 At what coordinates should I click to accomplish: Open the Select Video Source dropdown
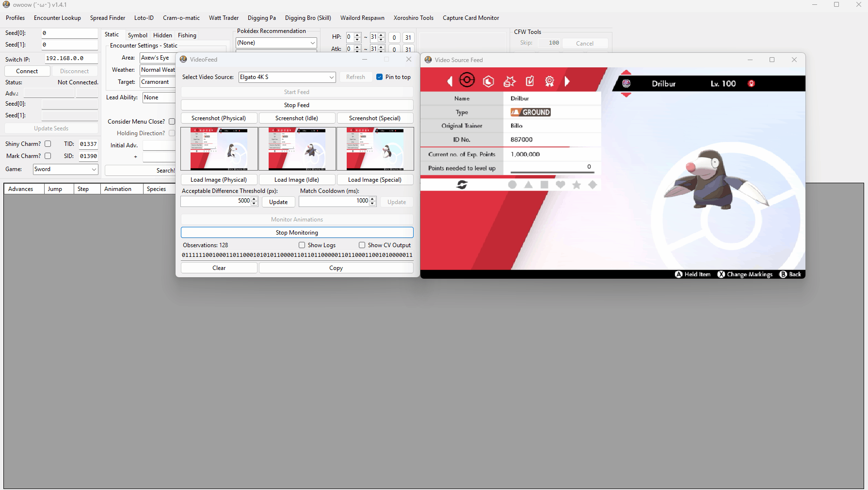coord(287,77)
